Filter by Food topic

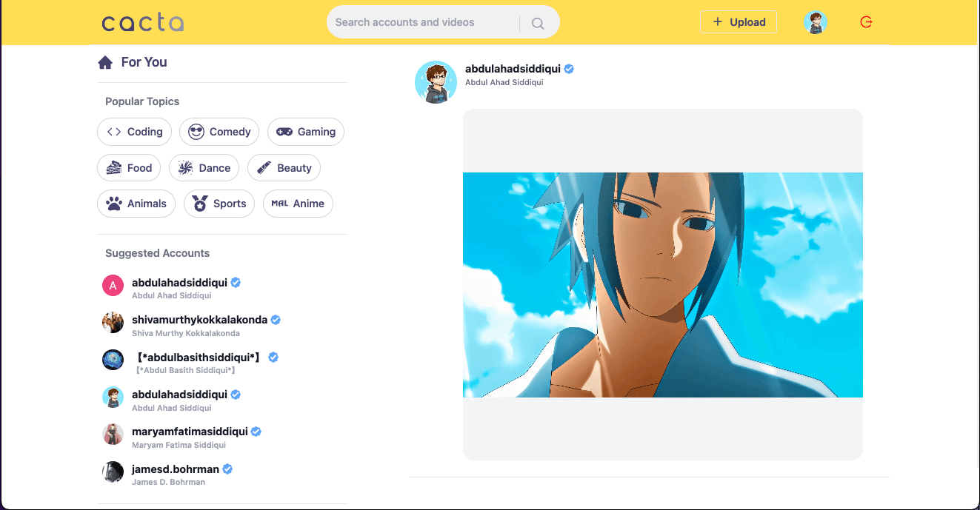(x=130, y=168)
